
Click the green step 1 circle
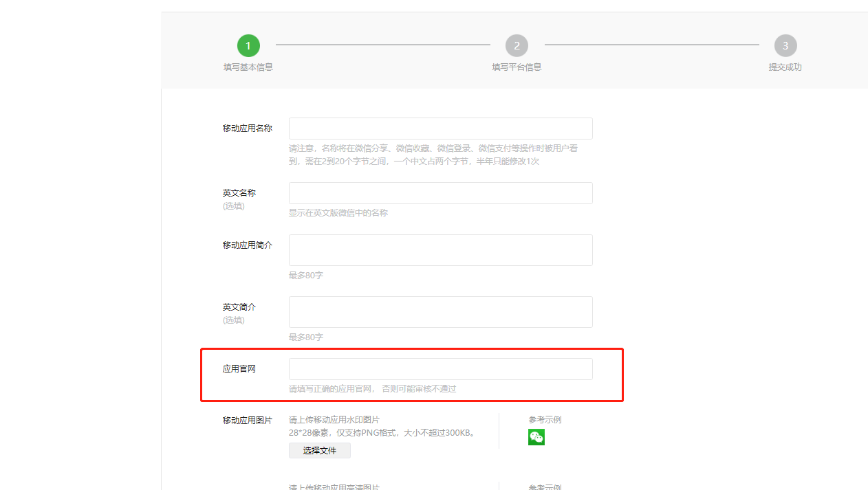click(248, 46)
